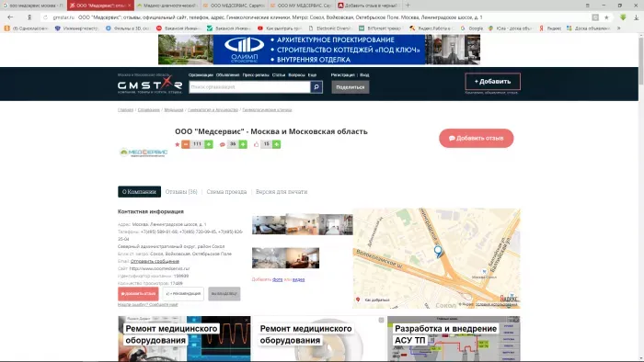Click the 'видео' link under thumbnails
Screen dimensions: 644x362
[299, 279]
